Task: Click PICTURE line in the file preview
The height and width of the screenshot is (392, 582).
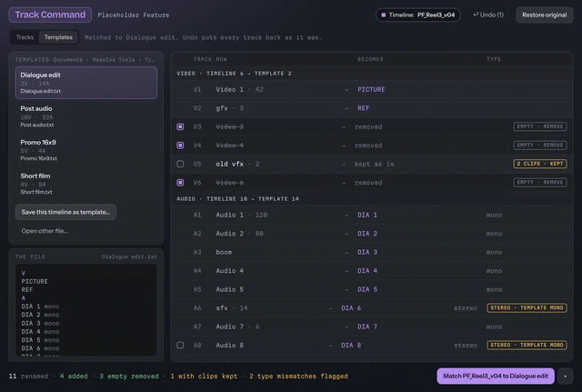Action: [35, 281]
